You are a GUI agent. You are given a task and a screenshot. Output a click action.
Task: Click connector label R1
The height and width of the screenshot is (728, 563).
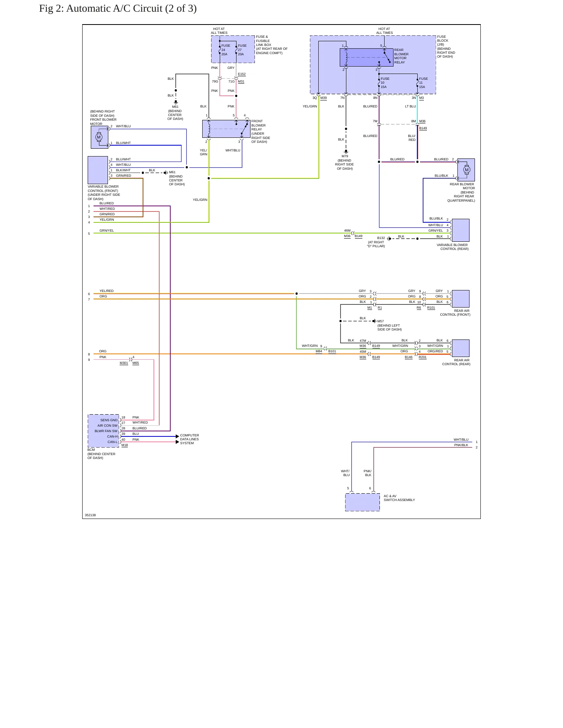click(380, 308)
